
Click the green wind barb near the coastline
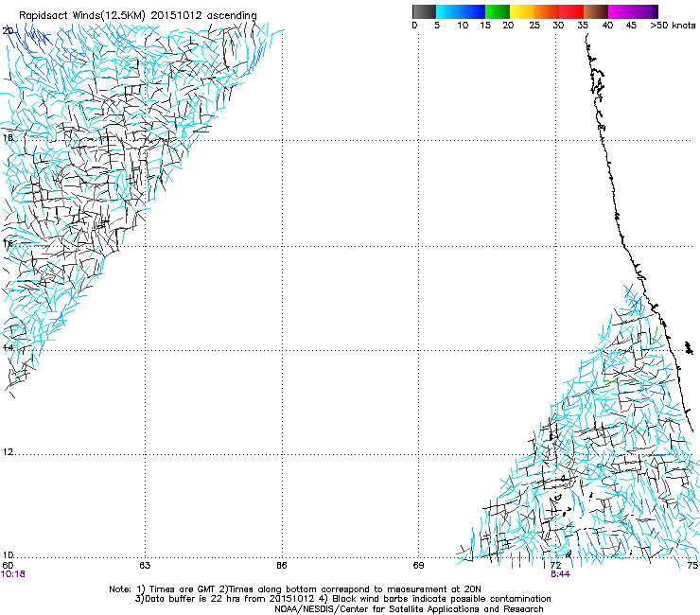(655, 335)
